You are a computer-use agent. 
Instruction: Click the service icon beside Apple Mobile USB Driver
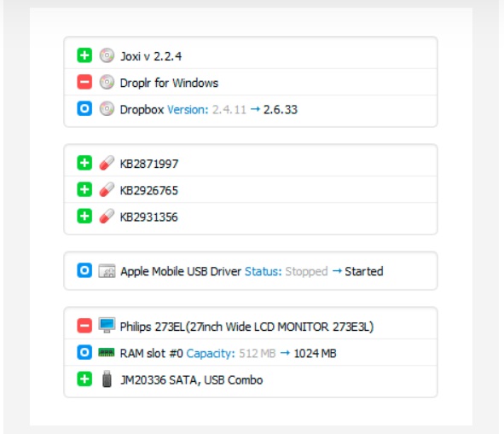coord(107,270)
